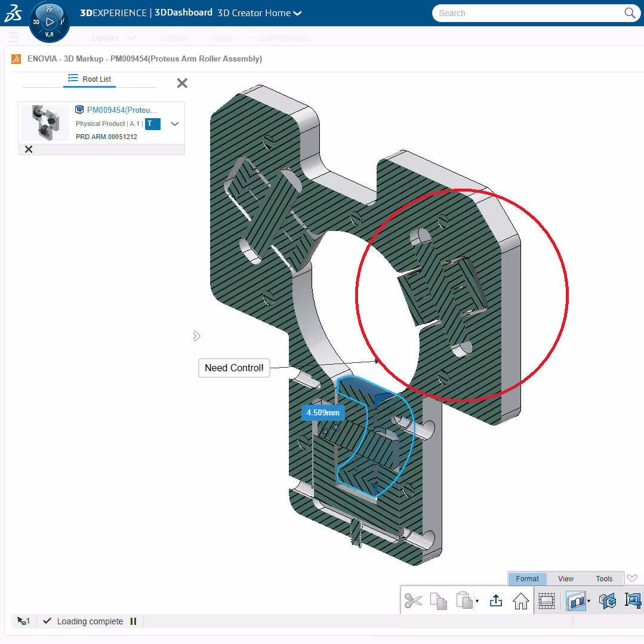Switch to the Format toolbar tab
The image size is (644, 644).
click(x=528, y=579)
